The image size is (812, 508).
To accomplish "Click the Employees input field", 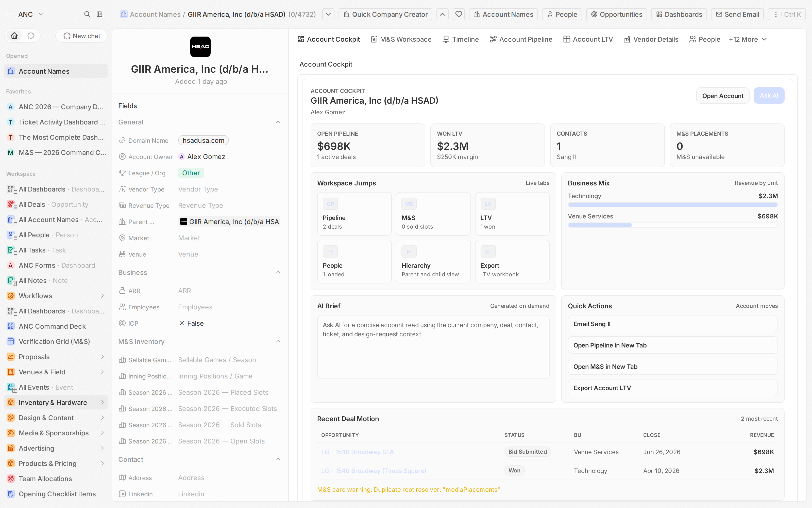I will (x=229, y=307).
